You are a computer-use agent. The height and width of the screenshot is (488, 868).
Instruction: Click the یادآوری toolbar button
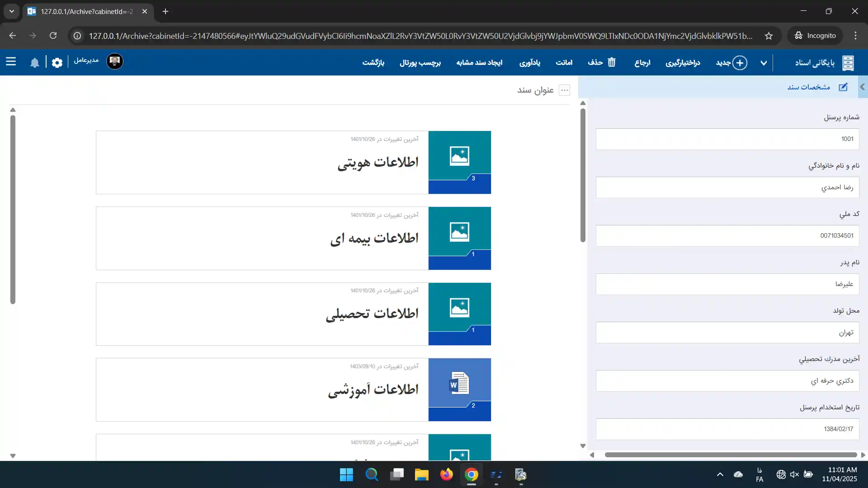click(x=529, y=63)
